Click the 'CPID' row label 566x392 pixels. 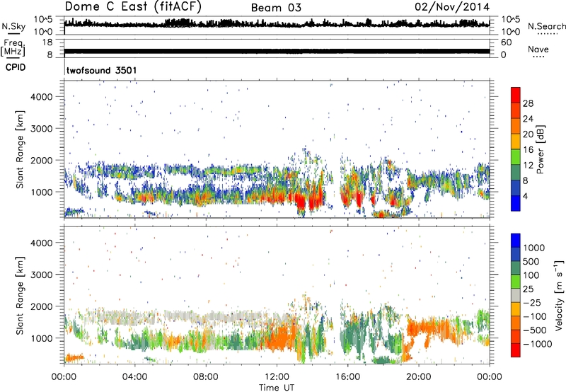click(x=16, y=67)
